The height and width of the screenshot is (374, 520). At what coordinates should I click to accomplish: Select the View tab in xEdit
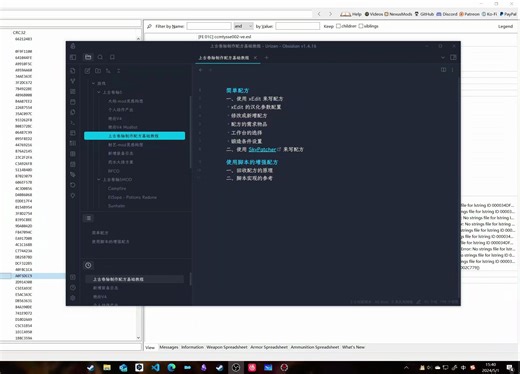point(150,347)
